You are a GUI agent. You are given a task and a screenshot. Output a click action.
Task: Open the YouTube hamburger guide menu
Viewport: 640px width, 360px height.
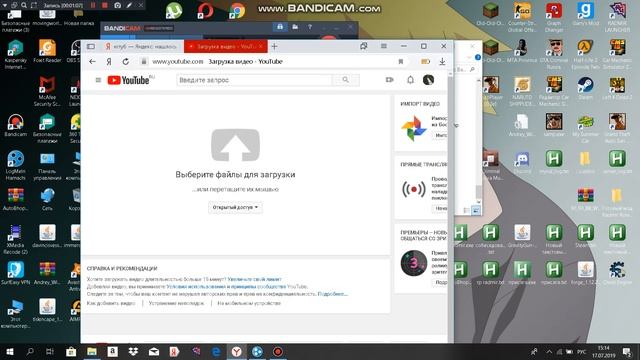[98, 80]
